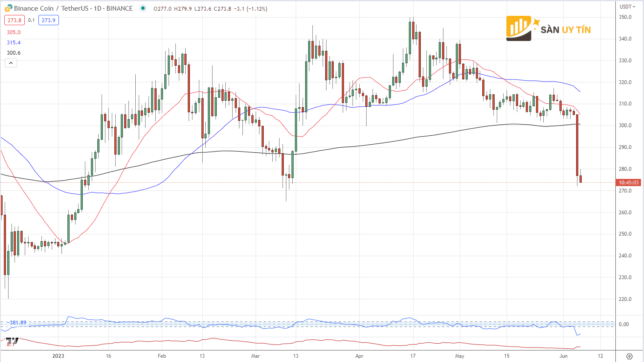Open the USDT currency dropdown

click(x=628, y=6)
